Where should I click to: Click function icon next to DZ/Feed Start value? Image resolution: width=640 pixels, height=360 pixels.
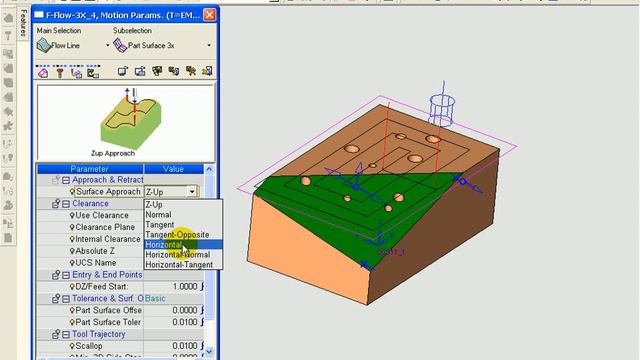pyautogui.click(x=202, y=287)
